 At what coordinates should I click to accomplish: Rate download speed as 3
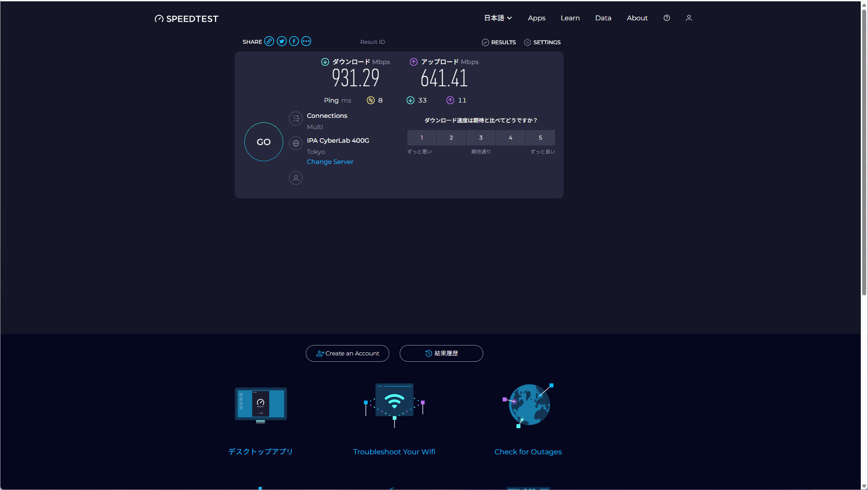click(481, 138)
